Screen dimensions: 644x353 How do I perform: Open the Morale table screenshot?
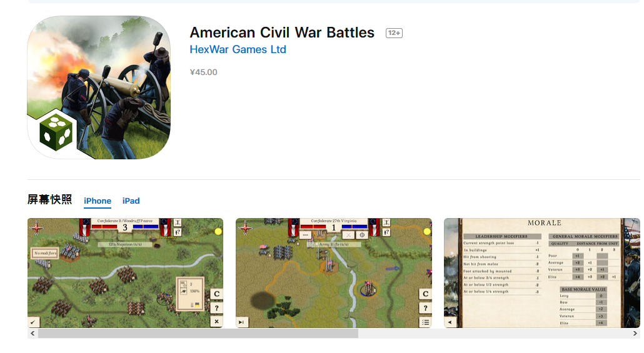[x=541, y=273]
